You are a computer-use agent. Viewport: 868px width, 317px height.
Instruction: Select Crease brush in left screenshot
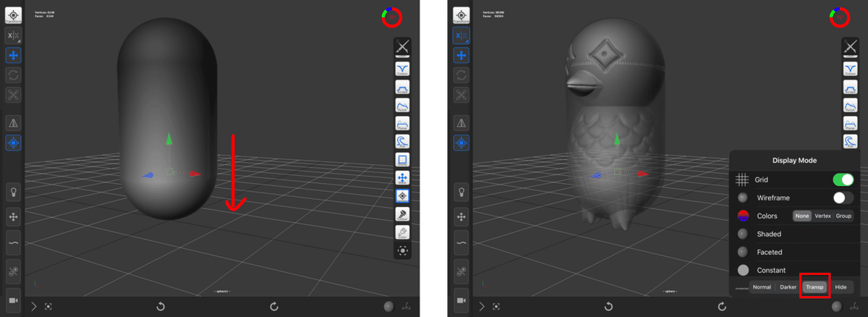[x=403, y=69]
